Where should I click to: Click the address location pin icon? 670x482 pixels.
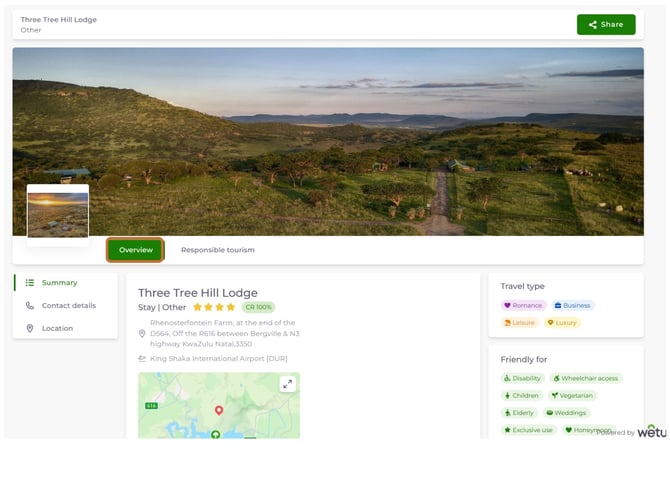coord(142,333)
